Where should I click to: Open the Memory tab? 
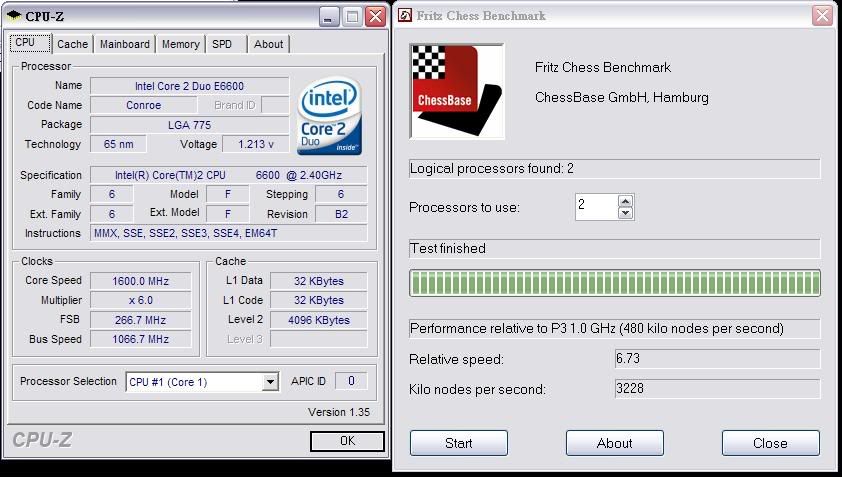click(x=180, y=44)
